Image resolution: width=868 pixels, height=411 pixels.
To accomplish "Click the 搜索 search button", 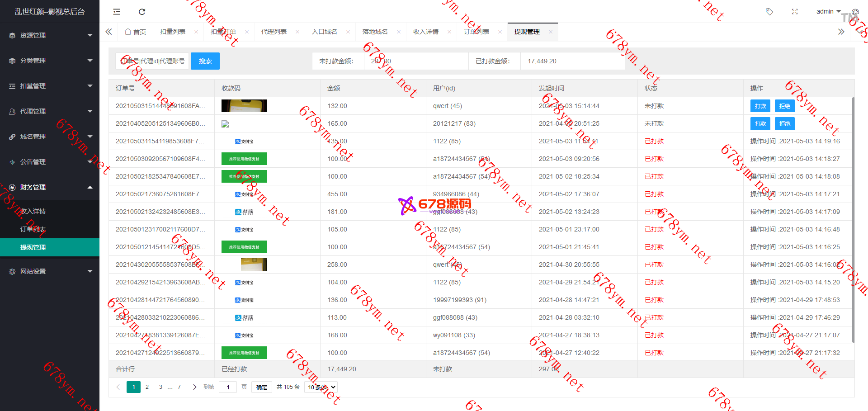I will (205, 61).
